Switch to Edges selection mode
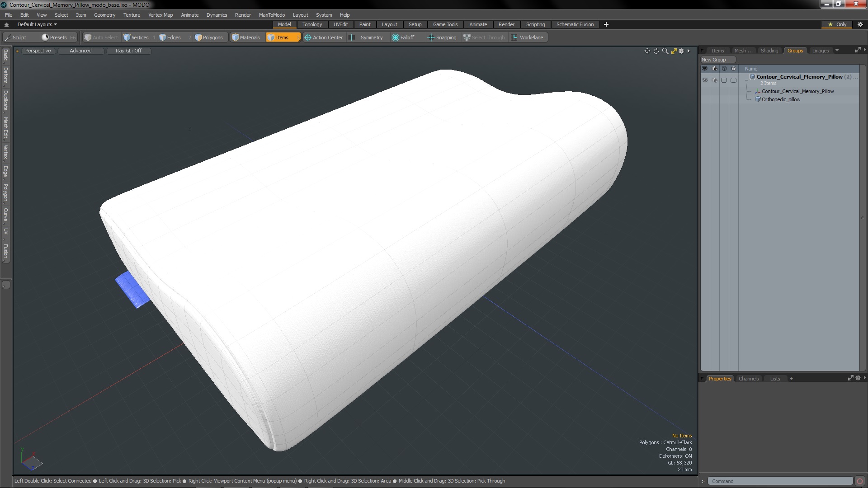This screenshot has height=488, width=868. [174, 38]
